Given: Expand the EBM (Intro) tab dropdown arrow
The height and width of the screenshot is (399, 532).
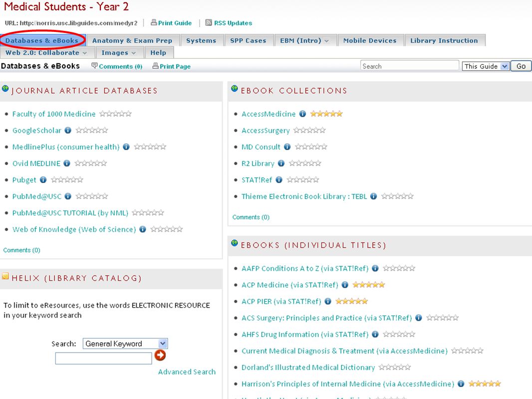Looking at the screenshot, I should tap(326, 41).
